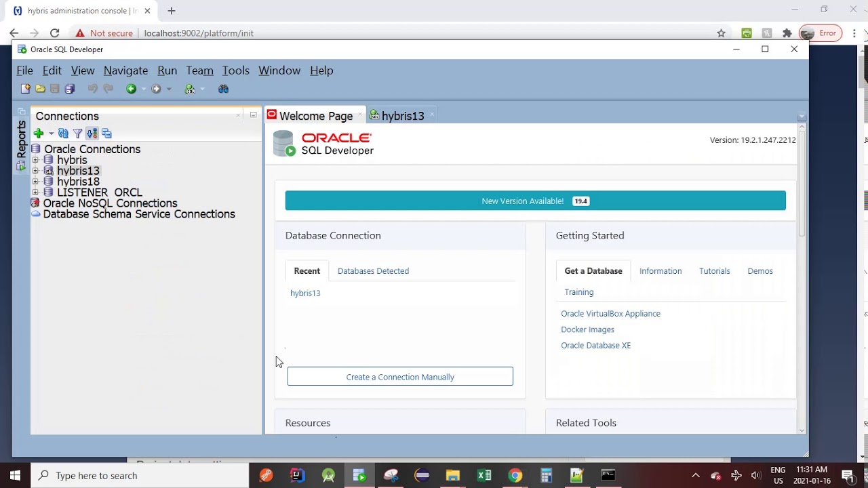Open the File menu

[x=24, y=70]
